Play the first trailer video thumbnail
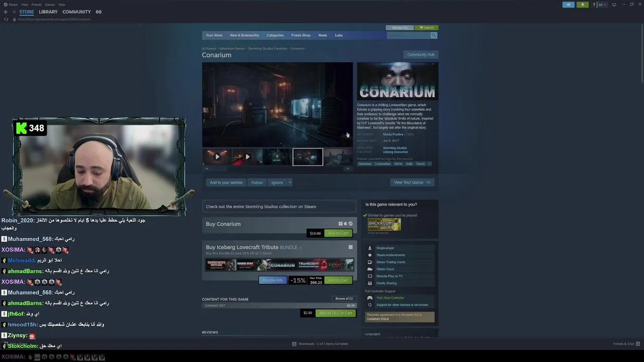 (217, 157)
